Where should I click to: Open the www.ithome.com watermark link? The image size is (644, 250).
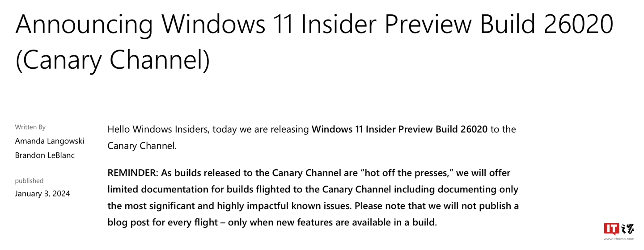619,239
